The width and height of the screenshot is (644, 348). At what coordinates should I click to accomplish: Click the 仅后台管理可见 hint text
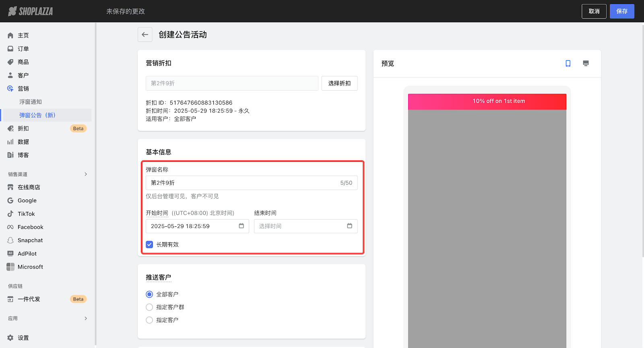click(x=182, y=196)
